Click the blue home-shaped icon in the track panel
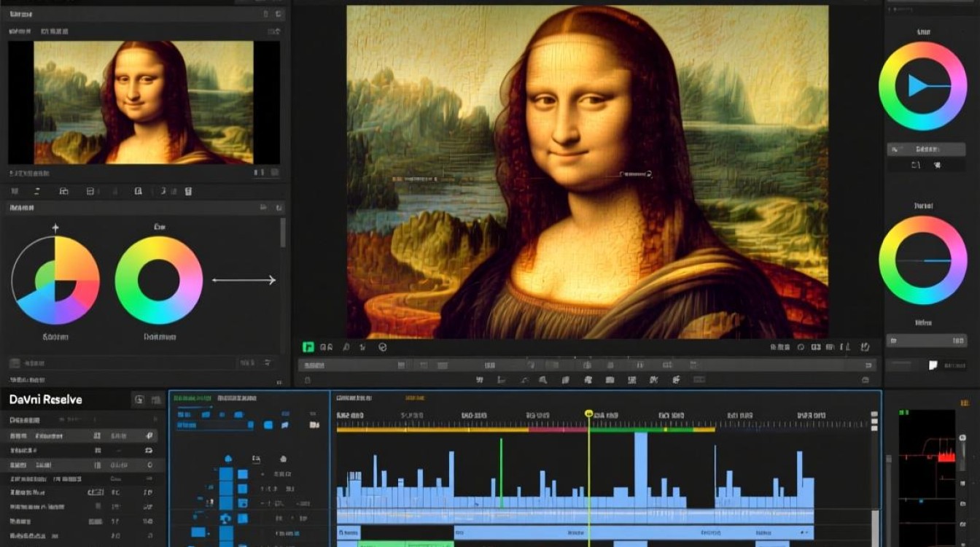 point(228,459)
